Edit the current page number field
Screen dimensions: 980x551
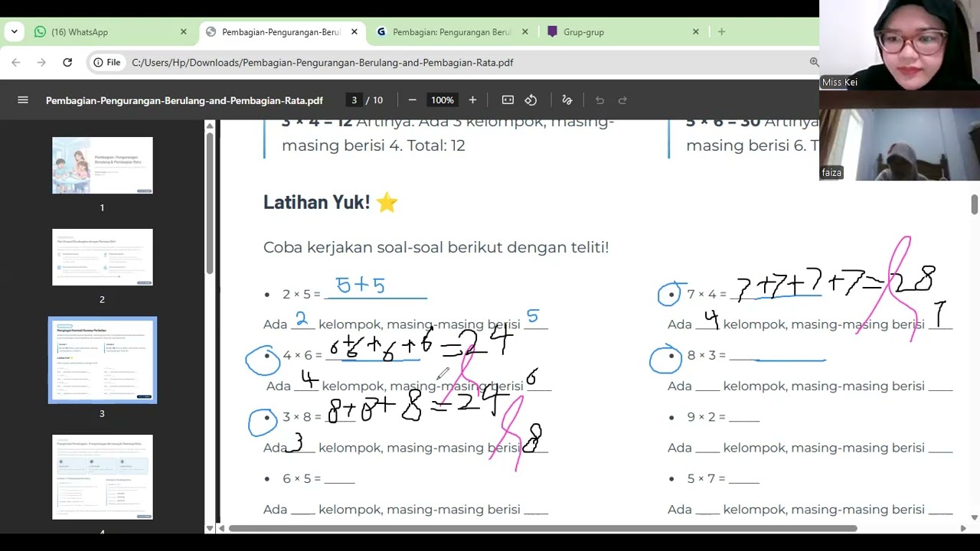pos(354,100)
